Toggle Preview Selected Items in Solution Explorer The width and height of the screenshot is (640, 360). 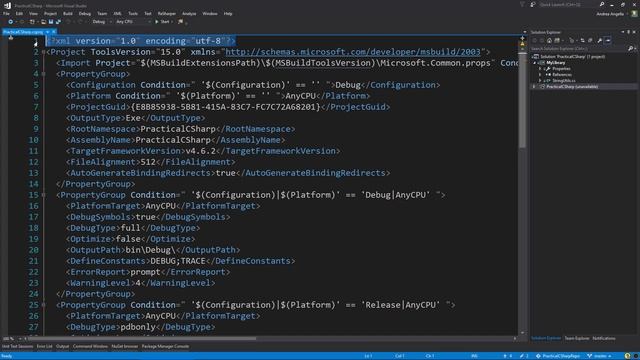click(x=608, y=40)
